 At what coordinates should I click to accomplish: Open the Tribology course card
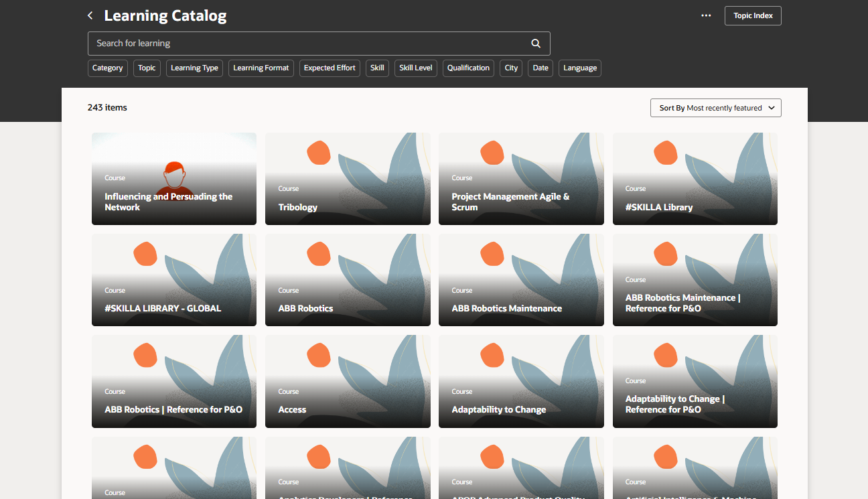[x=348, y=179]
